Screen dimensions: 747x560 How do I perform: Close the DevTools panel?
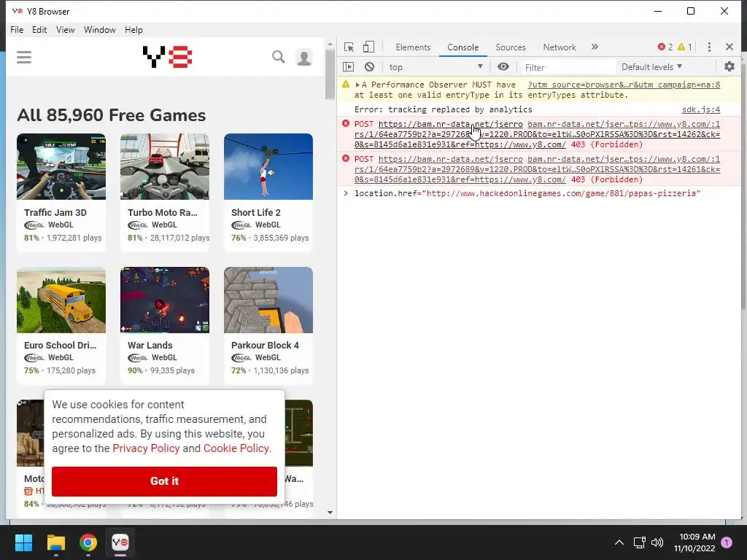tap(729, 47)
